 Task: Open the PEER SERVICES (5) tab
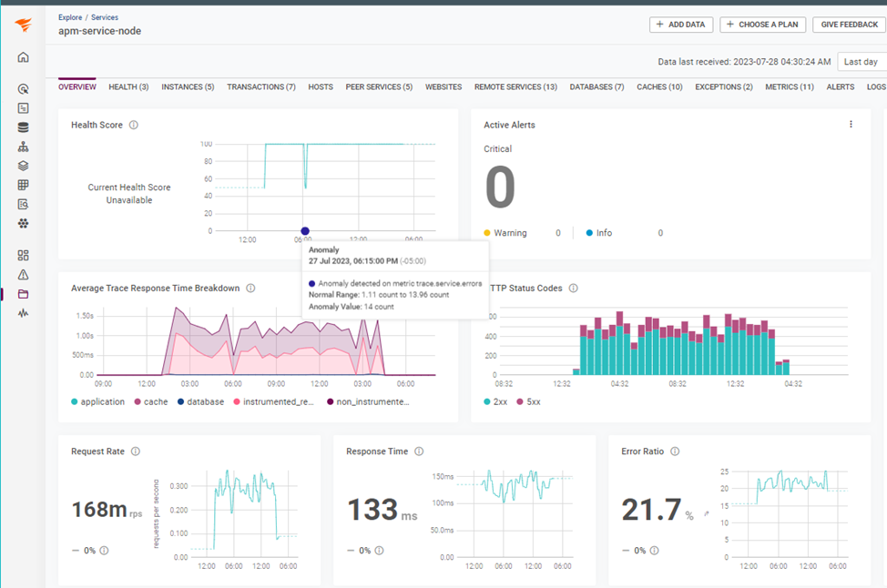(379, 87)
